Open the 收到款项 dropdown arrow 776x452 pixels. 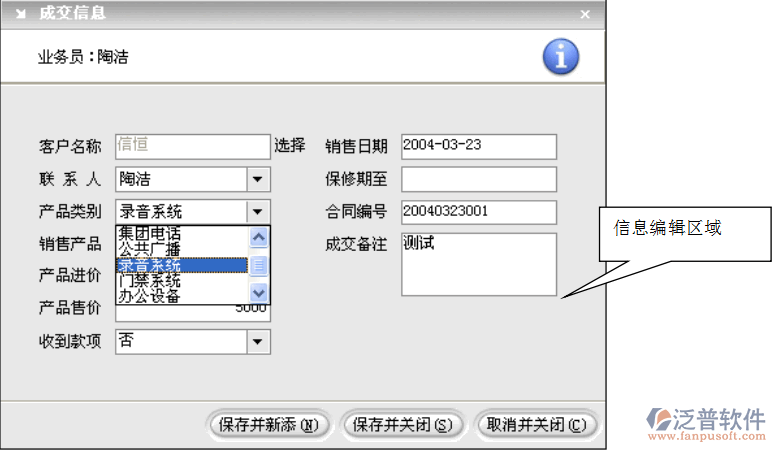tap(258, 342)
